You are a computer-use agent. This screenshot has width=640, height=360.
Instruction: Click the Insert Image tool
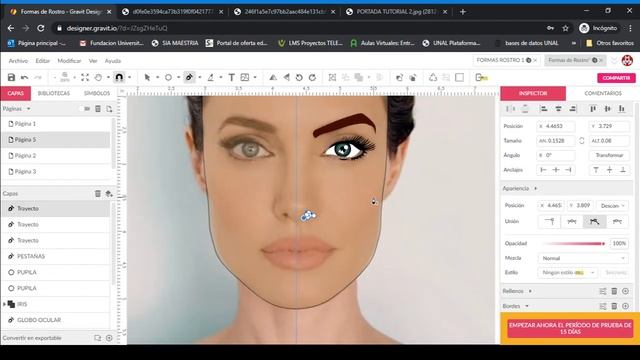click(245, 78)
